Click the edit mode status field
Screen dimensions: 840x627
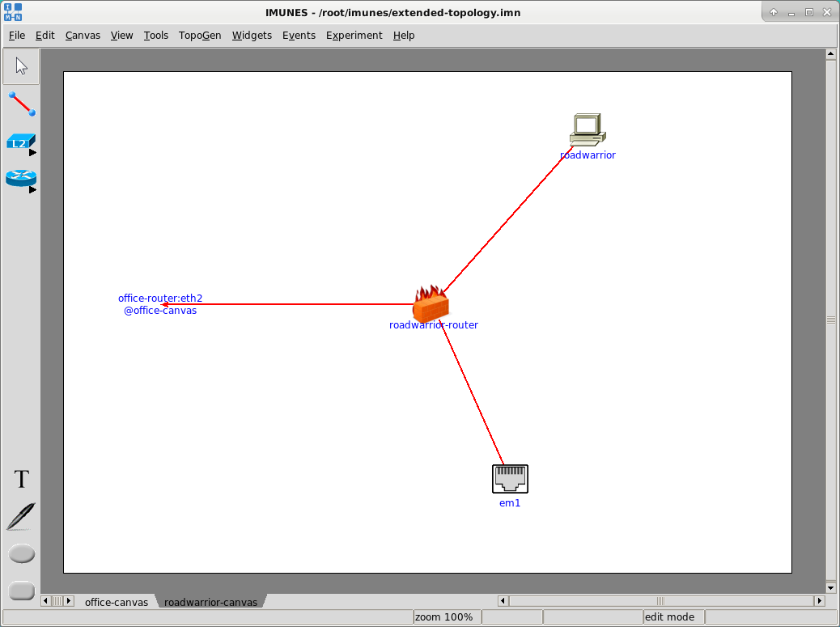(x=672, y=616)
